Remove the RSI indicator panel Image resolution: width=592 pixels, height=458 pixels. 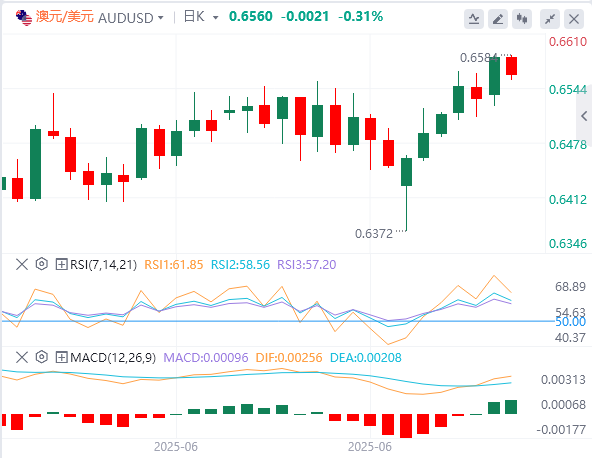22,264
